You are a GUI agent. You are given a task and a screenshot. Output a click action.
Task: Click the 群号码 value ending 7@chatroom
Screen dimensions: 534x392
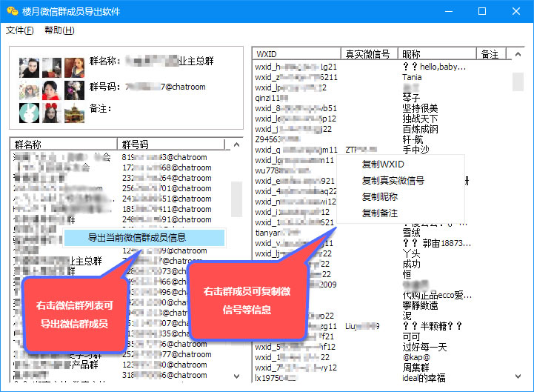tap(165, 87)
